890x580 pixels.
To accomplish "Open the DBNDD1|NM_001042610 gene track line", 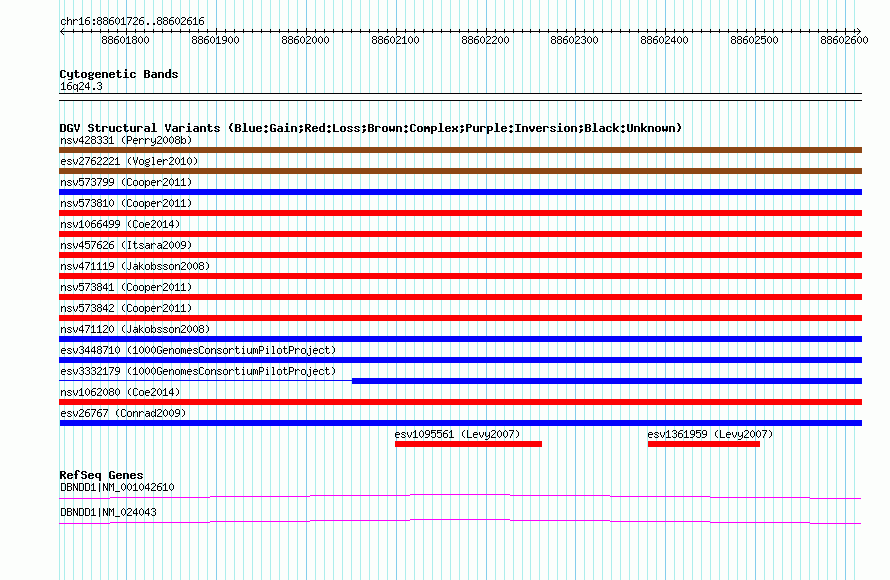I will pos(460,497).
